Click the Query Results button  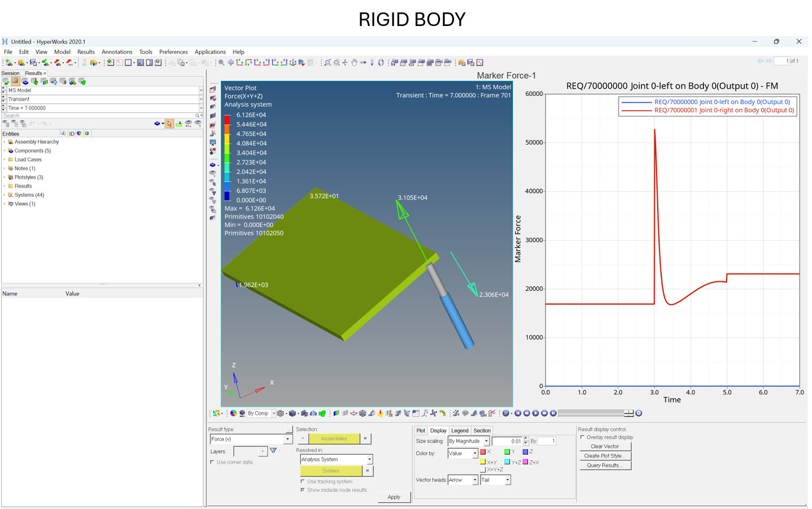(605, 466)
